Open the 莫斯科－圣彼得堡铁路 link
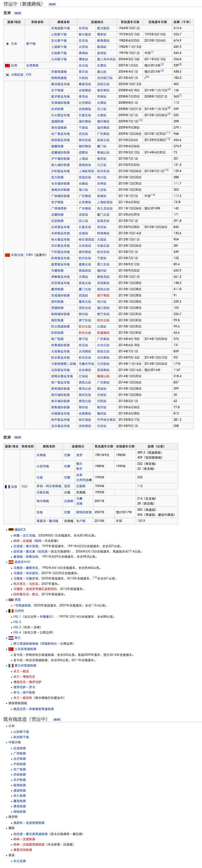The height and width of the screenshot is (868, 202). (x=29, y=823)
